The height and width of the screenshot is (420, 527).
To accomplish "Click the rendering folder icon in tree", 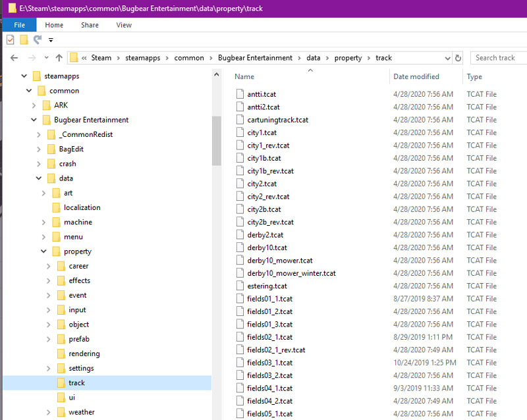I will point(61,354).
